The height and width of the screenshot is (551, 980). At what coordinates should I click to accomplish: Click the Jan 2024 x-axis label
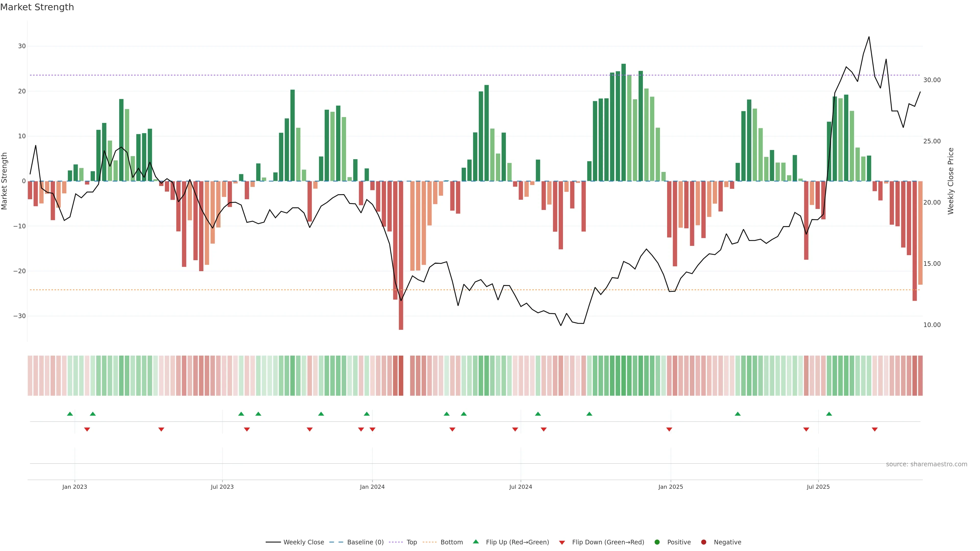[372, 487]
